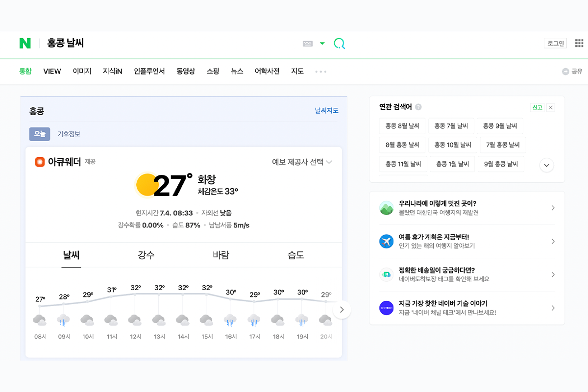Viewport: 588px width, 392px height.
Task: Open the keyboard input dropdown arrow
Action: click(x=322, y=43)
